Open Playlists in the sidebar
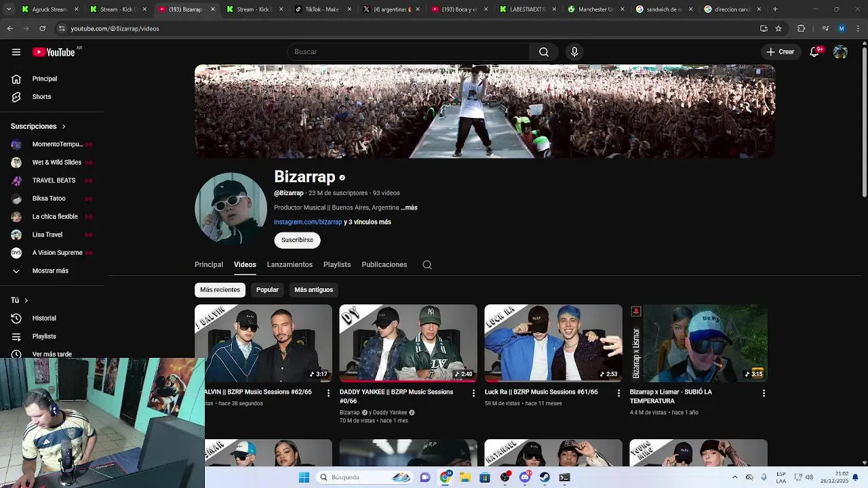Viewport: 868px width, 488px height. 45,336
